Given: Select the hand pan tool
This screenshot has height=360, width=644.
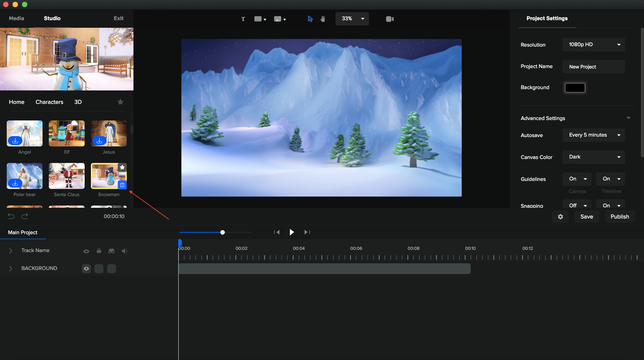Looking at the screenshot, I should point(322,19).
